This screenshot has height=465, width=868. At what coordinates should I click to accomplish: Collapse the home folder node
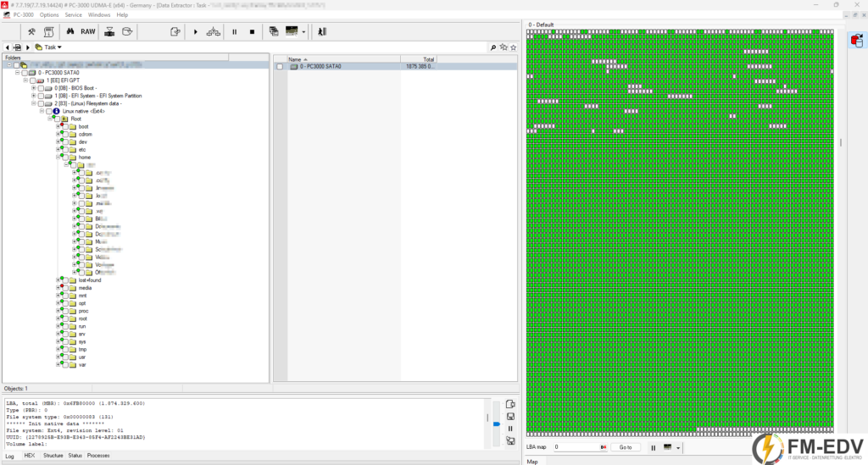pyautogui.click(x=58, y=158)
